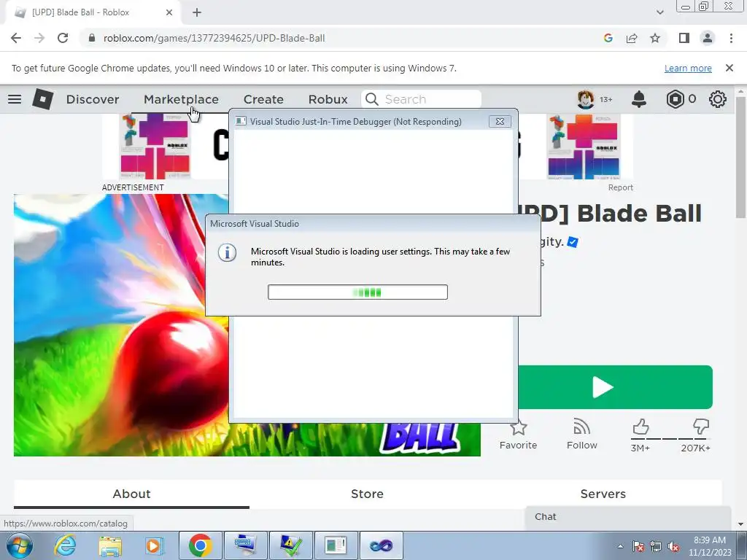The width and height of the screenshot is (747, 560).
Task: Open Chrome three-dot menu
Action: tap(731, 38)
